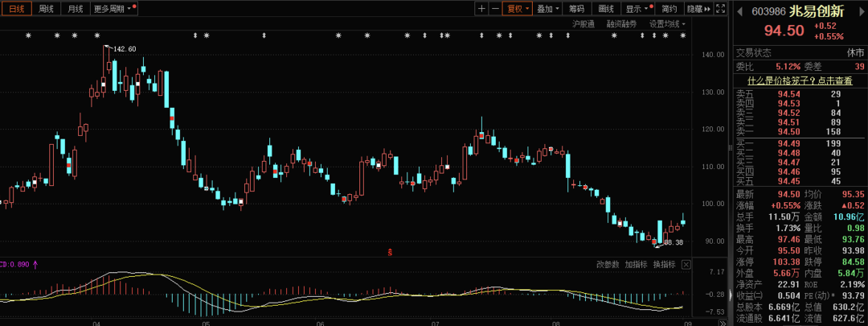This screenshot has height=326, width=868.
Task: Toggle 画线 drawing mode
Action: tap(606, 9)
